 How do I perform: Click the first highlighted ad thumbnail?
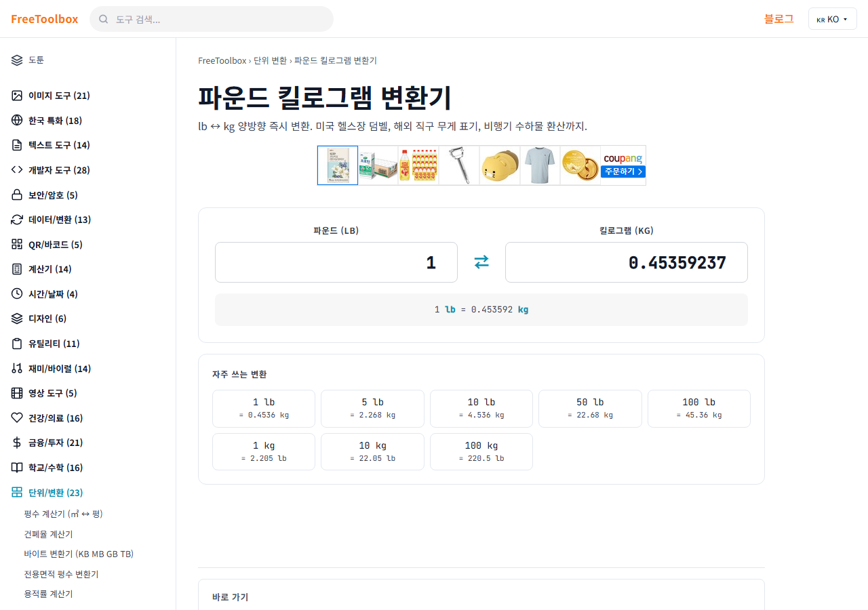click(x=338, y=165)
